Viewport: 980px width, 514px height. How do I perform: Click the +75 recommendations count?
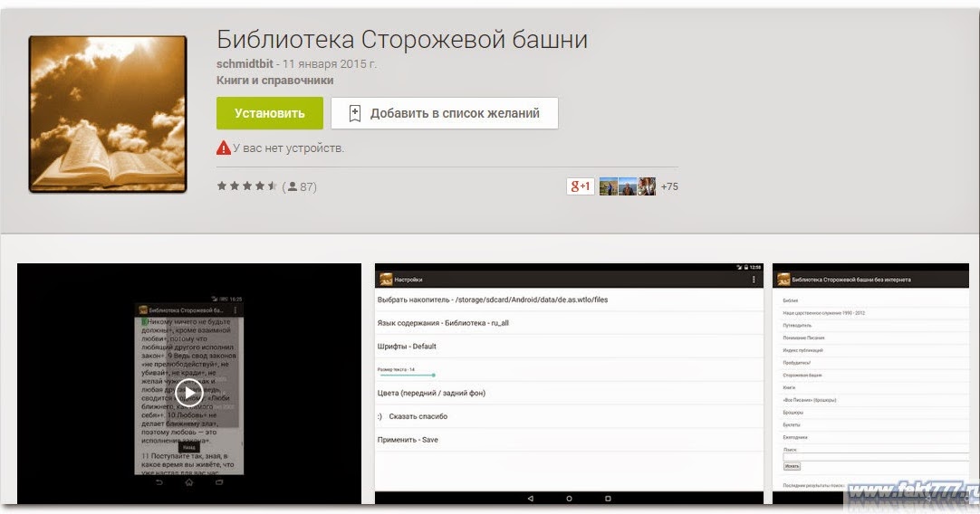(x=669, y=186)
